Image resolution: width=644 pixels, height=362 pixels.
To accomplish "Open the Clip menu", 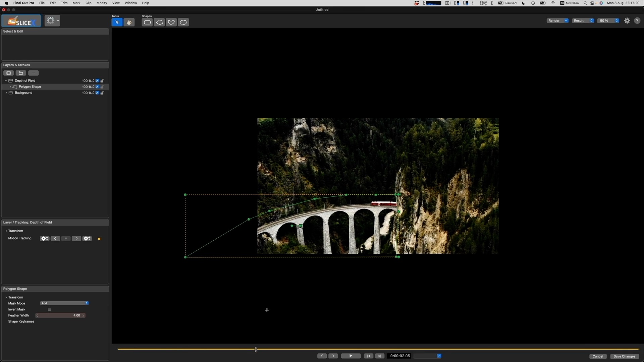I will click(x=89, y=3).
